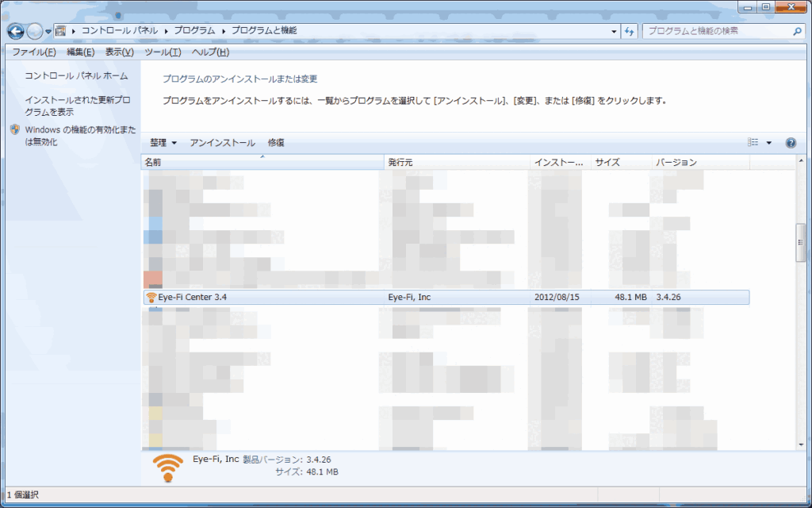Viewport: 812px width, 508px height.
Task: Click the shield icon beside Windows の機能
Action: coord(14,129)
